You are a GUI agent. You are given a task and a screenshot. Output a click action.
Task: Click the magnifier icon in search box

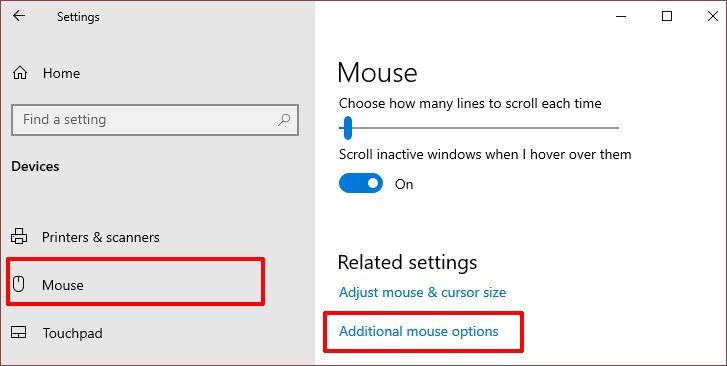284,120
